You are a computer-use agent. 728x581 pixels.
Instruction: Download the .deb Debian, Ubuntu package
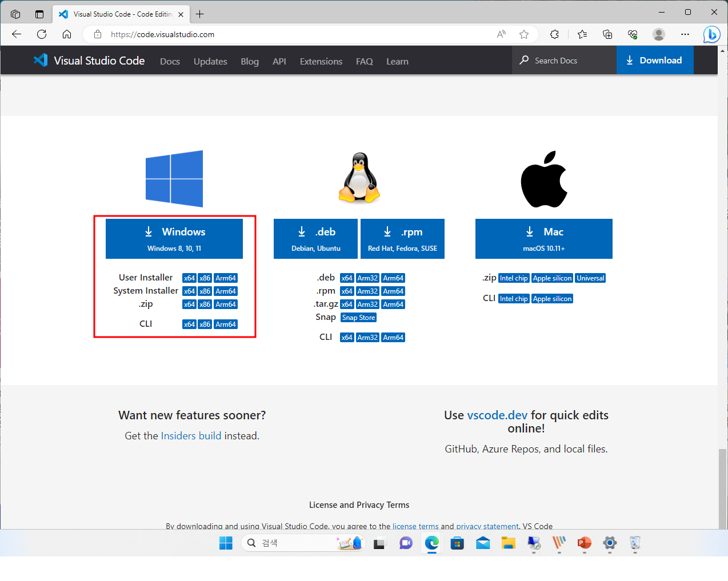pyautogui.click(x=315, y=239)
